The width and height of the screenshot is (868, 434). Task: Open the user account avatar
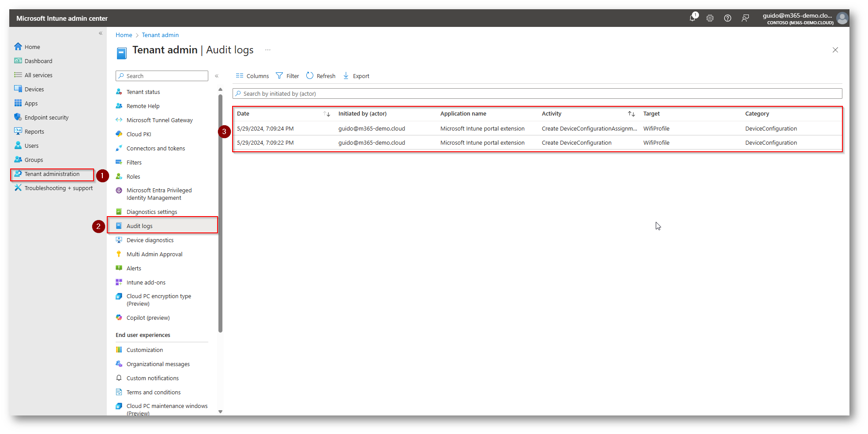(x=842, y=18)
